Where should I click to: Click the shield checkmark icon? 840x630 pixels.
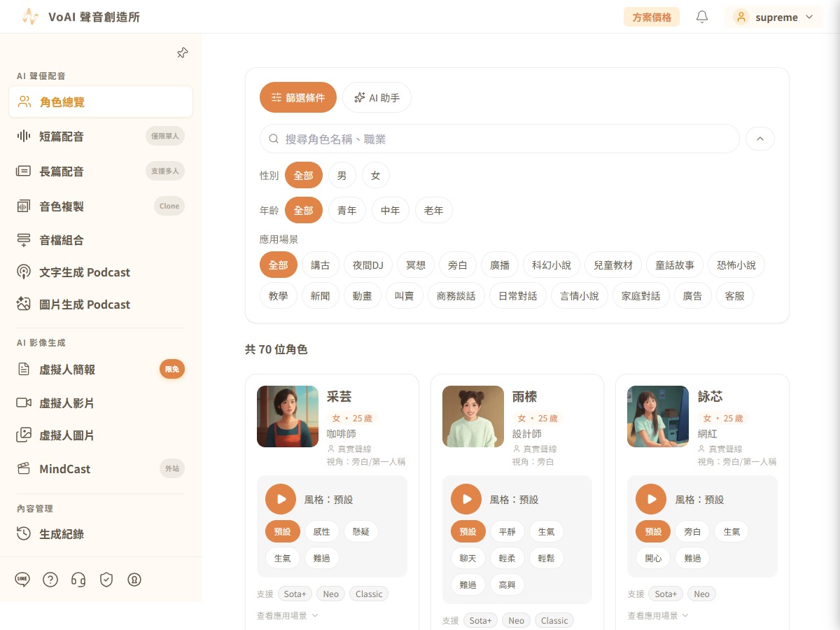(106, 580)
